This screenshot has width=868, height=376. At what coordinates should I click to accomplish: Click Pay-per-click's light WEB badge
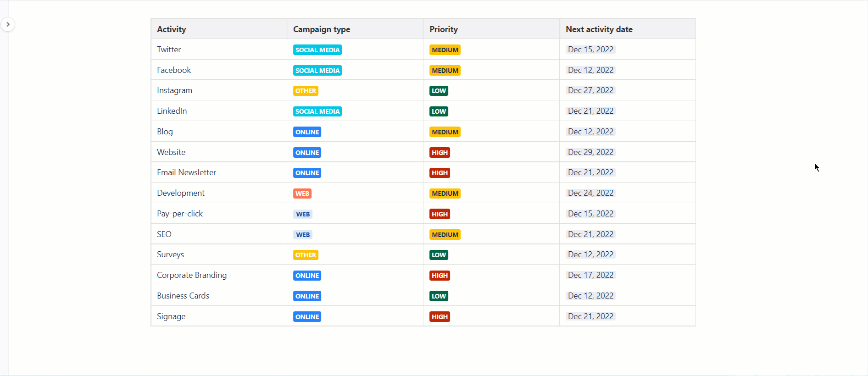point(303,214)
